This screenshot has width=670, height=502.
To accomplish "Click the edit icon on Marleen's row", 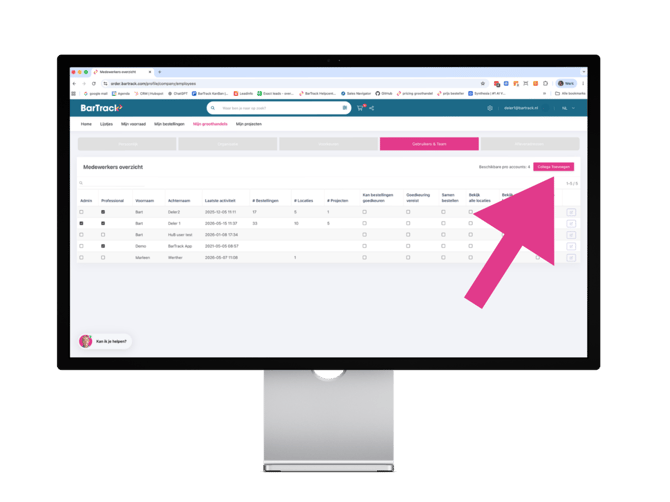I will (x=571, y=258).
